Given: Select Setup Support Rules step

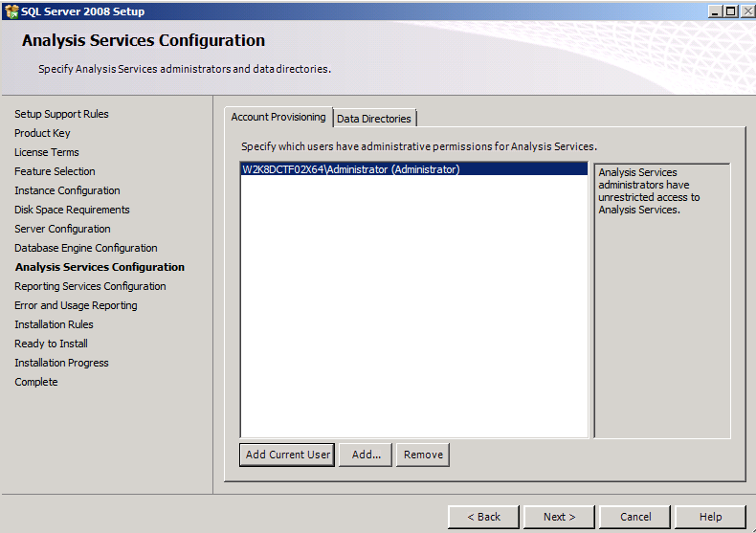Looking at the screenshot, I should click(x=61, y=114).
